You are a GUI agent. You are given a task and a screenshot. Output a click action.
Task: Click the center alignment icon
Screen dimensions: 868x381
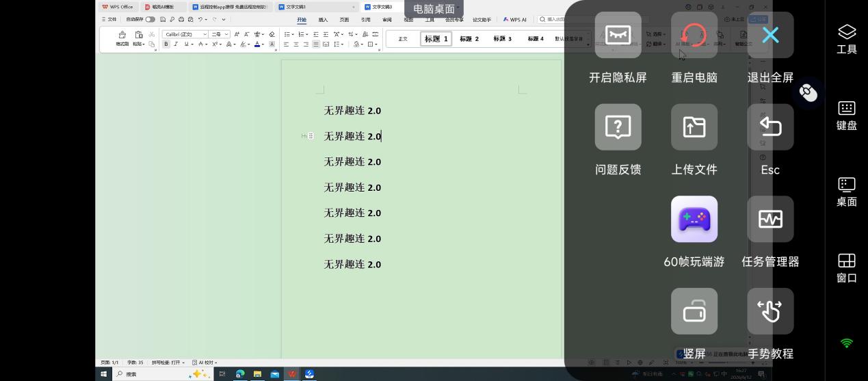pos(296,44)
